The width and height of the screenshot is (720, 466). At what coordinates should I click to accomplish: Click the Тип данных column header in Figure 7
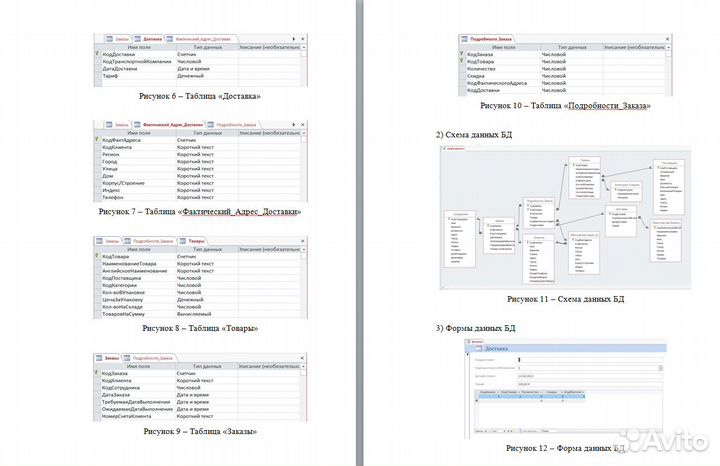(x=206, y=132)
